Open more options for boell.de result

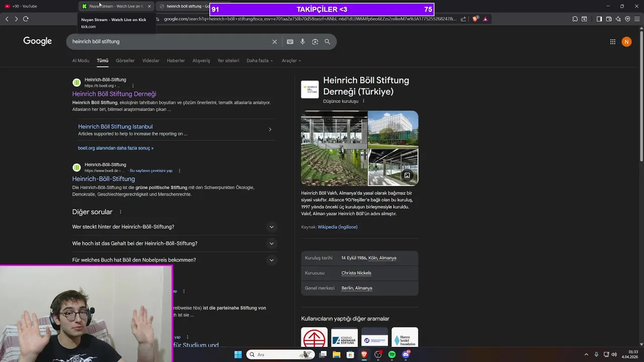click(179, 171)
